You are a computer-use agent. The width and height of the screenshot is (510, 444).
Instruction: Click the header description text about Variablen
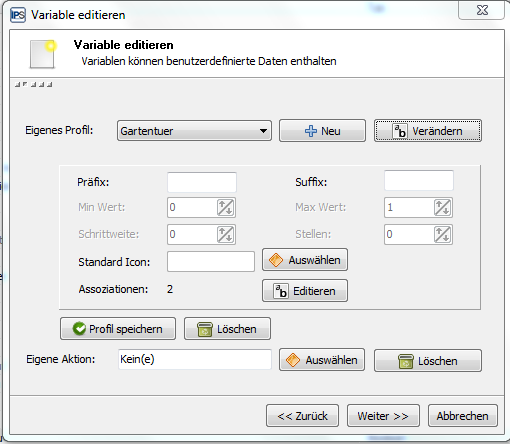click(209, 61)
